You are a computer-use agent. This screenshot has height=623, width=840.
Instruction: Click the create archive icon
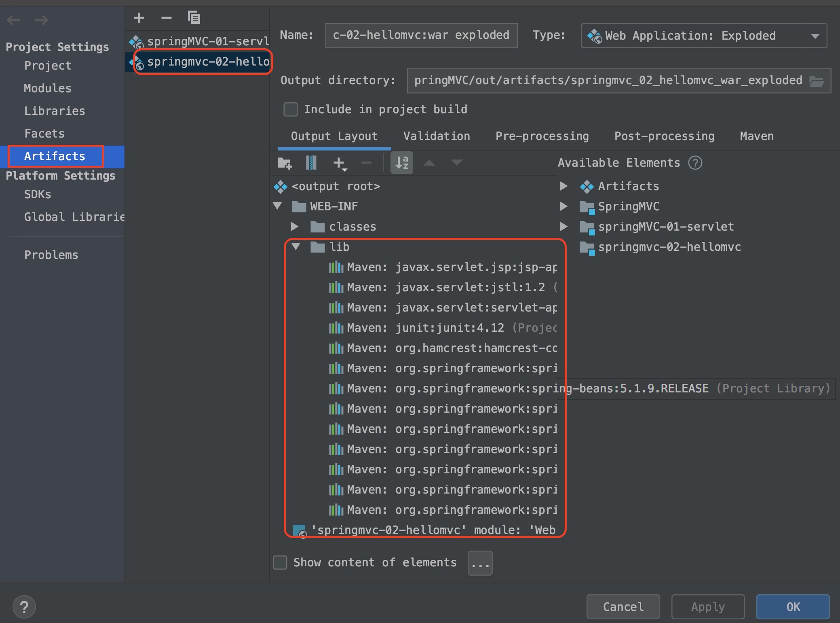click(311, 163)
